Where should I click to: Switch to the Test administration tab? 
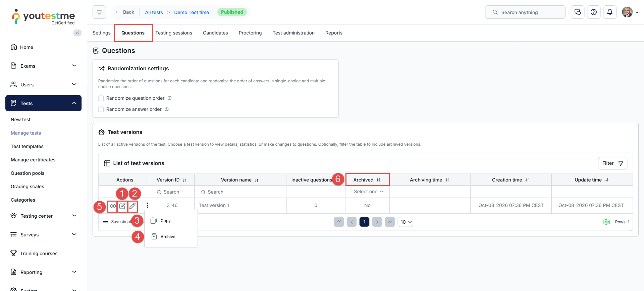point(293,33)
